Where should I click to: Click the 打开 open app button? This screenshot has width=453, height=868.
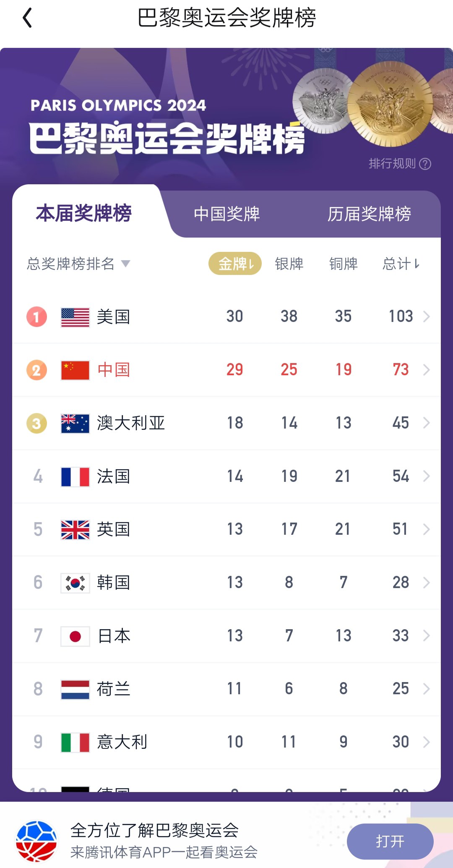tap(390, 841)
